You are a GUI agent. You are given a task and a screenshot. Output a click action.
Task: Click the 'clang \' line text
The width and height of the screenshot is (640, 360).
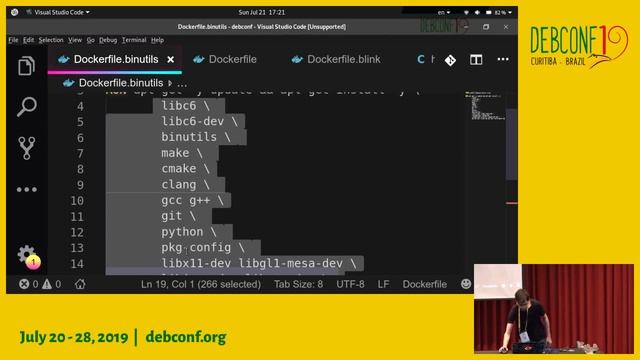pos(185,184)
